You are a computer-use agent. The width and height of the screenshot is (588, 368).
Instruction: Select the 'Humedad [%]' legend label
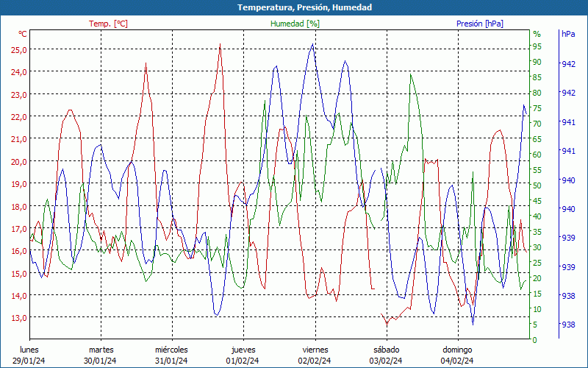(x=295, y=24)
